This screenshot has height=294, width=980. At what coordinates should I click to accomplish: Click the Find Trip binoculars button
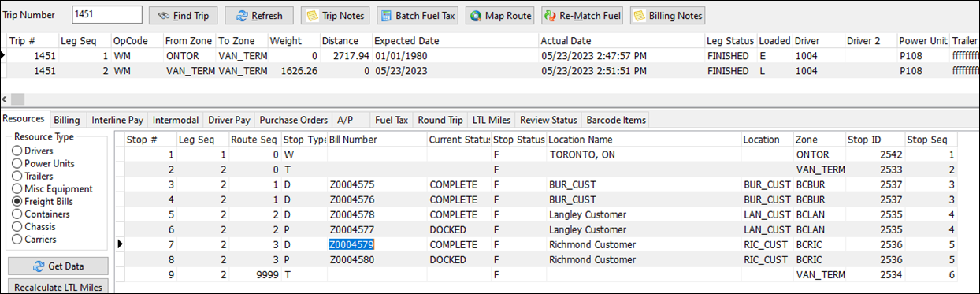[x=183, y=15]
